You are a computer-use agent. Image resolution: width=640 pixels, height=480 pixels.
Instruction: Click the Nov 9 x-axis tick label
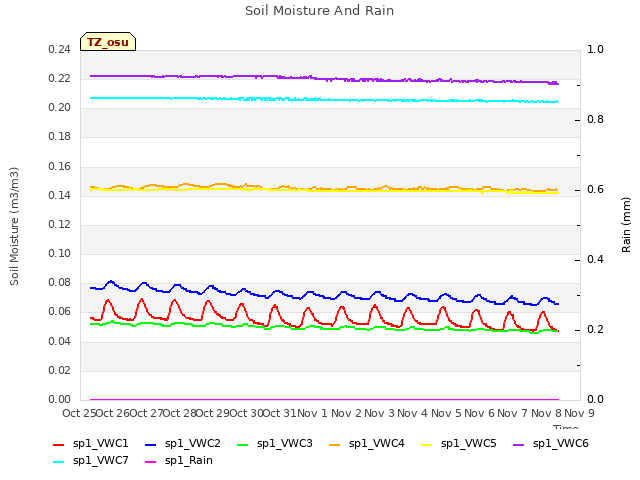pyautogui.click(x=579, y=413)
